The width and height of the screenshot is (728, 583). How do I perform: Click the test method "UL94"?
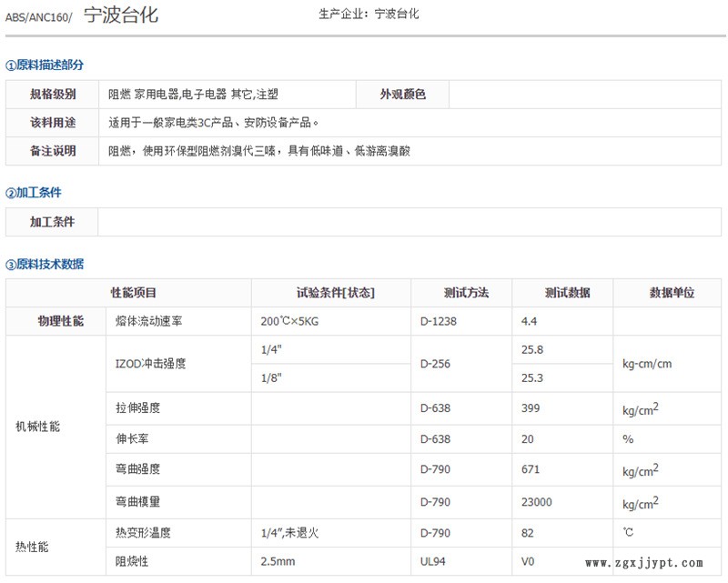(x=433, y=562)
